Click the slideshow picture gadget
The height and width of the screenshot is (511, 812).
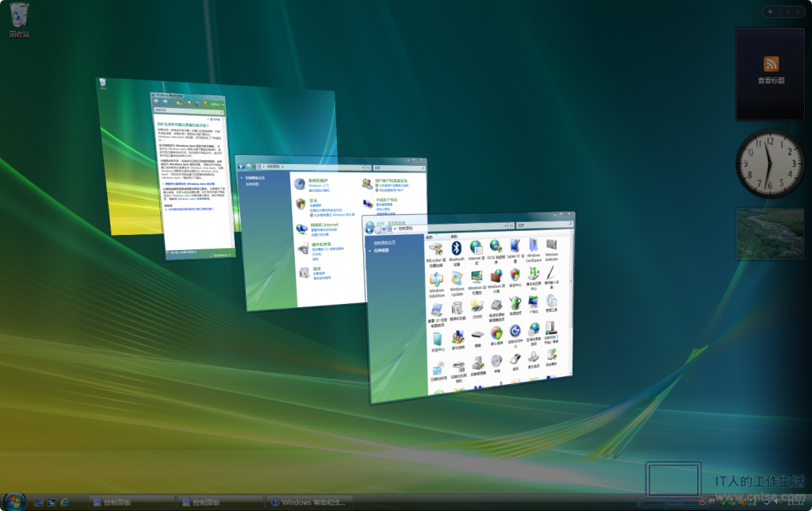tap(770, 234)
